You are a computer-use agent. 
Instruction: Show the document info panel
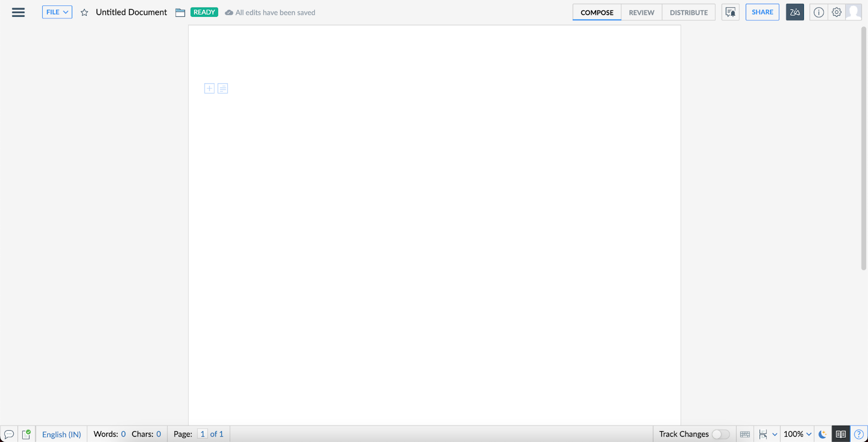point(818,12)
